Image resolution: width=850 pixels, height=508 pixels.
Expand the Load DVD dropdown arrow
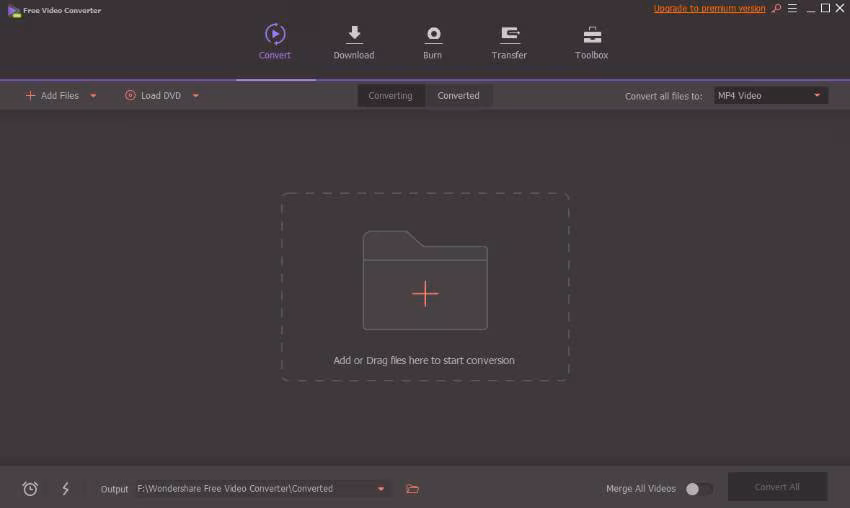(196, 96)
